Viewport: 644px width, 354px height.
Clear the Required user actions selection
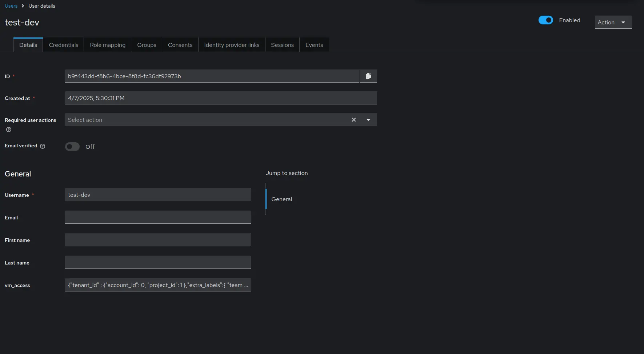[353, 120]
